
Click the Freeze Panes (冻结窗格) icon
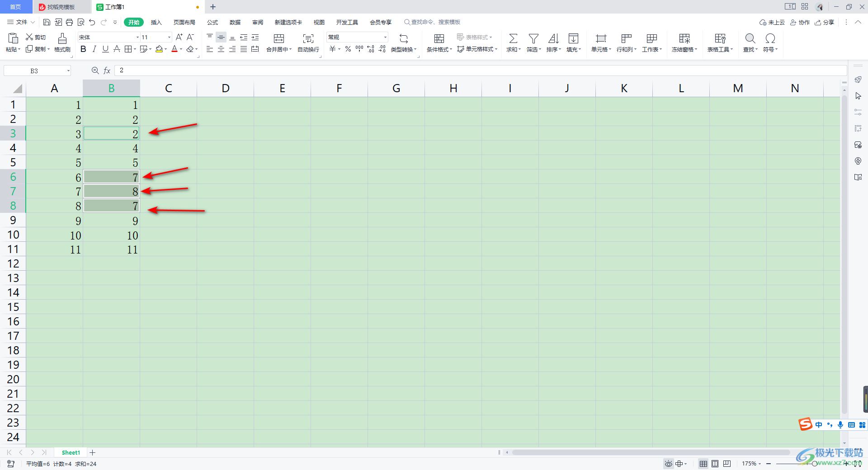coord(684,38)
